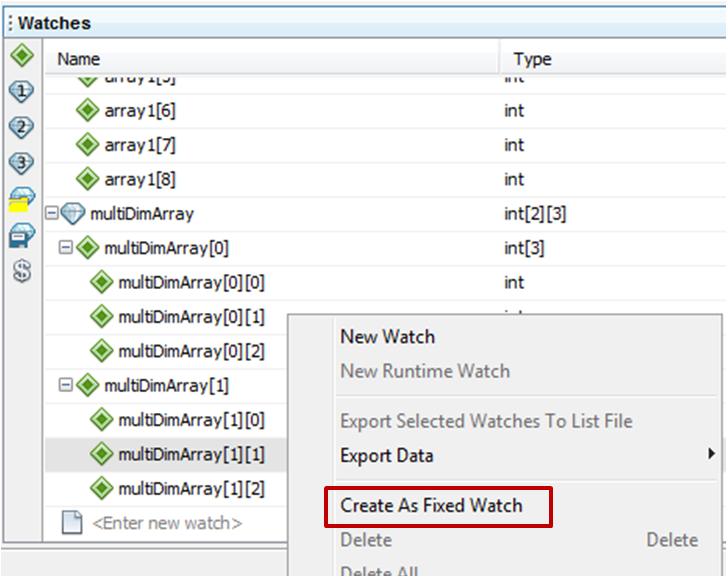
Task: Click the Enter new watch field
Action: pos(167,523)
